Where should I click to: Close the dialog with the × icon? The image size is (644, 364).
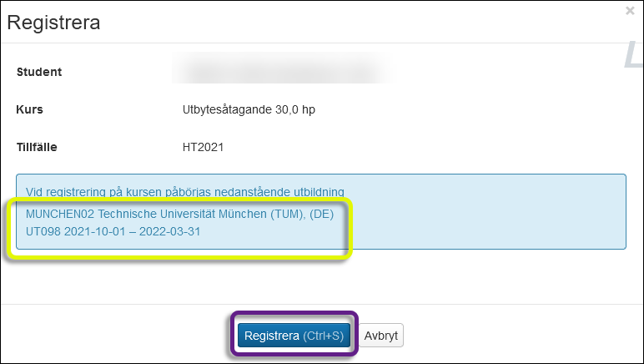(x=630, y=11)
